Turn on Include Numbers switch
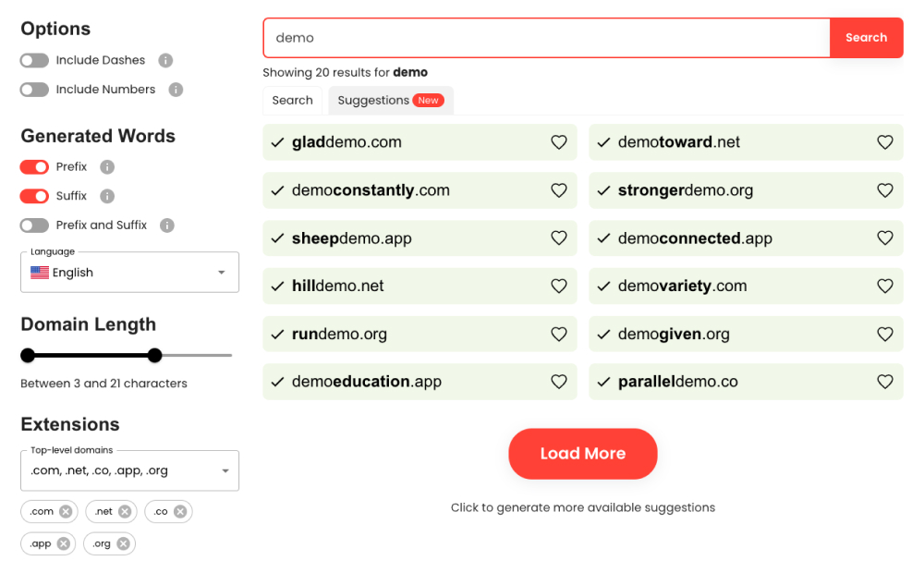 34,90
